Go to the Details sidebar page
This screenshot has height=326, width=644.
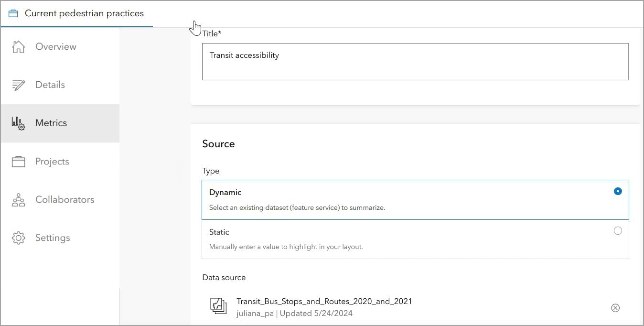(50, 85)
